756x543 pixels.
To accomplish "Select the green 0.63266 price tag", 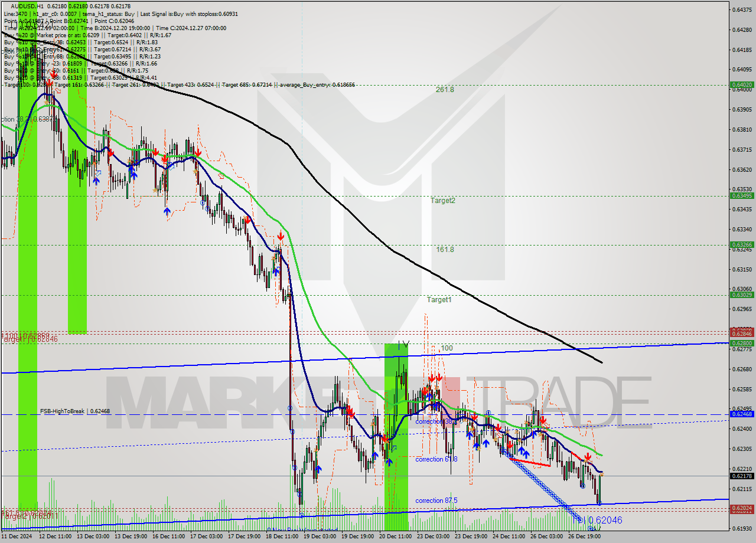I will click(742, 244).
